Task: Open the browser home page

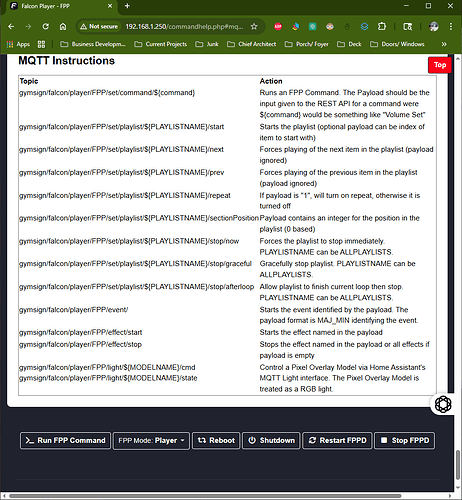Action: pos(63,27)
